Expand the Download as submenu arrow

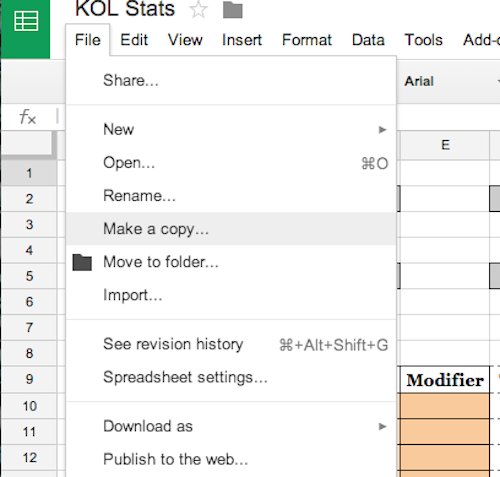pos(382,426)
